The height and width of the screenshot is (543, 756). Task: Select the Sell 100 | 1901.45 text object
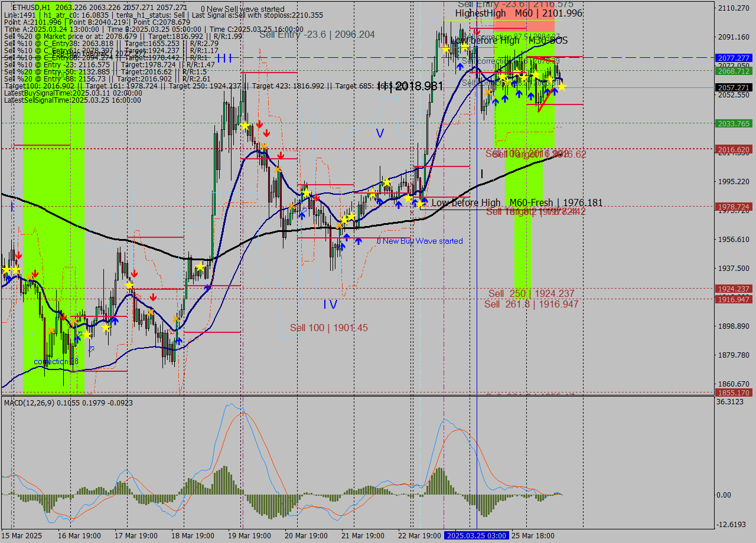click(328, 328)
